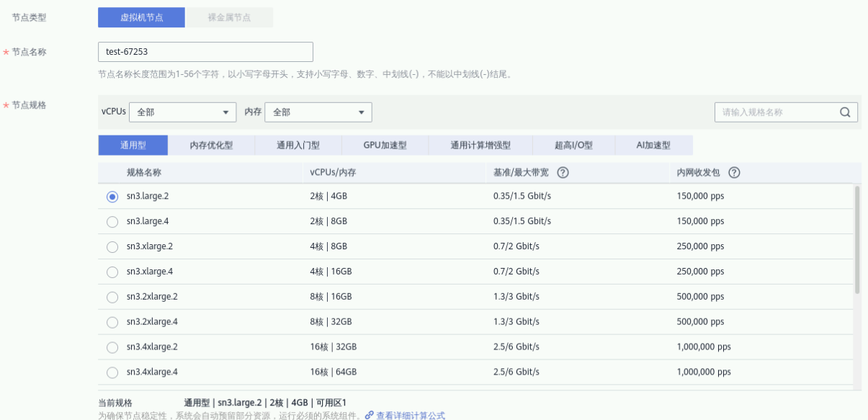Click help icon beside 内网收发包 header
The width and height of the screenshot is (868, 420).
click(x=735, y=173)
